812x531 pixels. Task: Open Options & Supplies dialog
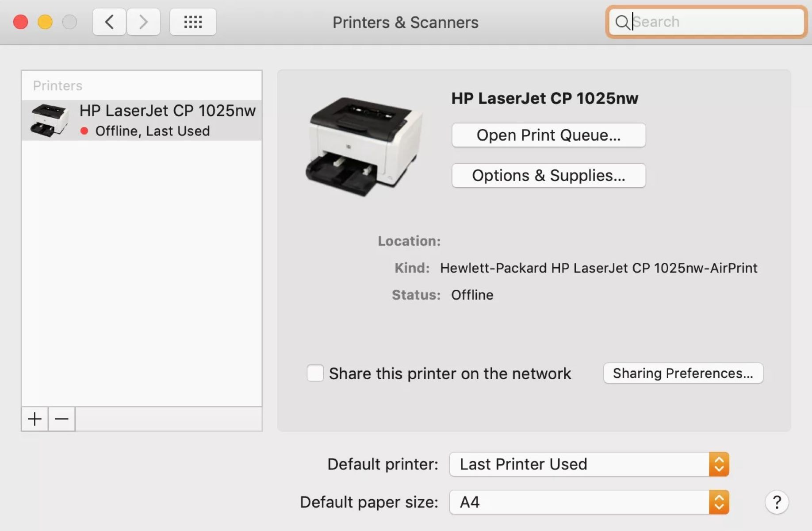tap(548, 175)
